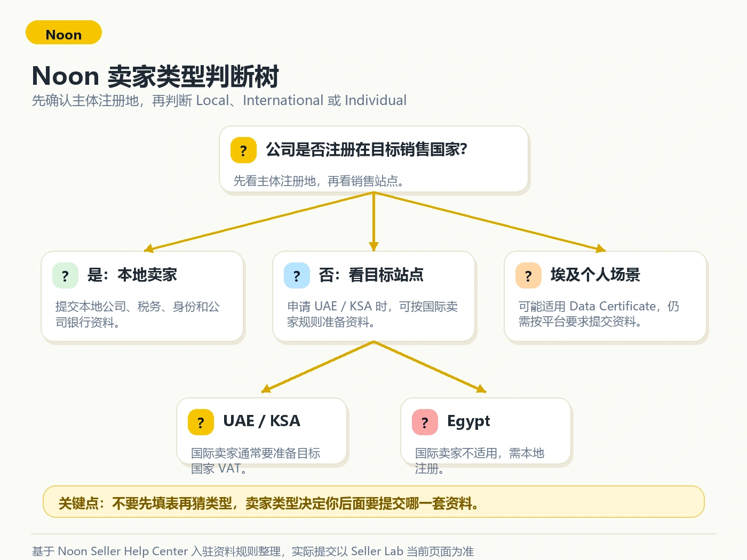Click heading Egypt

pos(468,421)
